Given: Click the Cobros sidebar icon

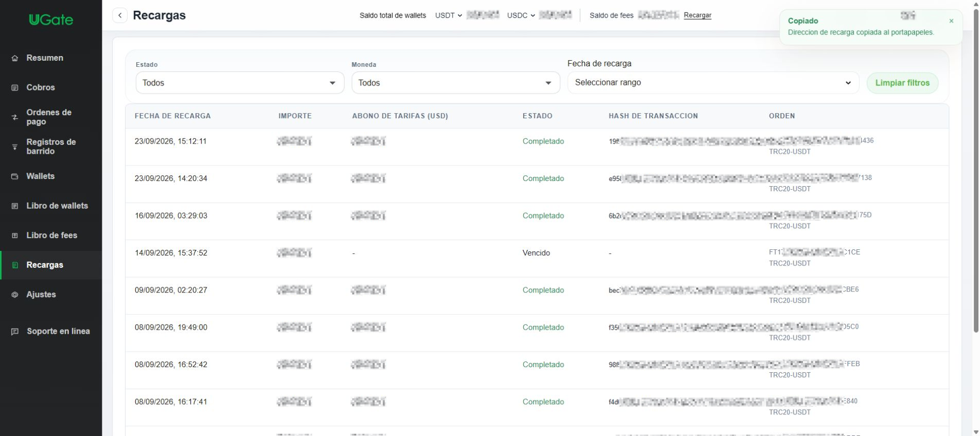Looking at the screenshot, I should pos(15,88).
